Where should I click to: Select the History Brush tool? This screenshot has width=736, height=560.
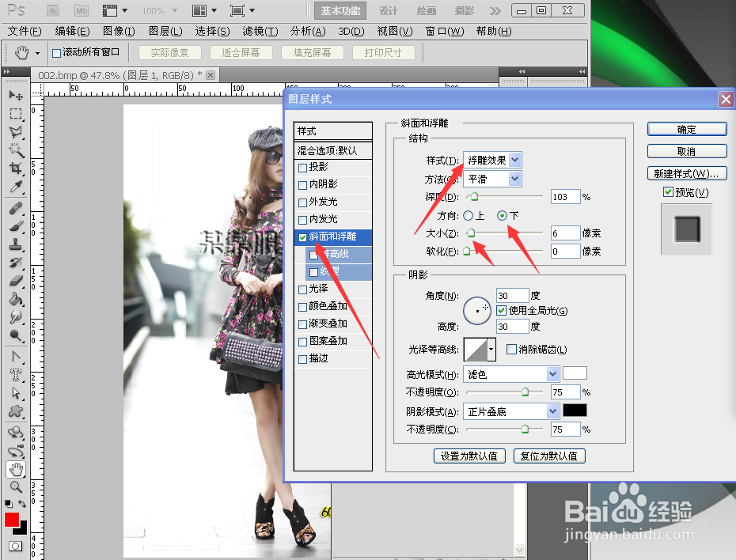(x=16, y=263)
